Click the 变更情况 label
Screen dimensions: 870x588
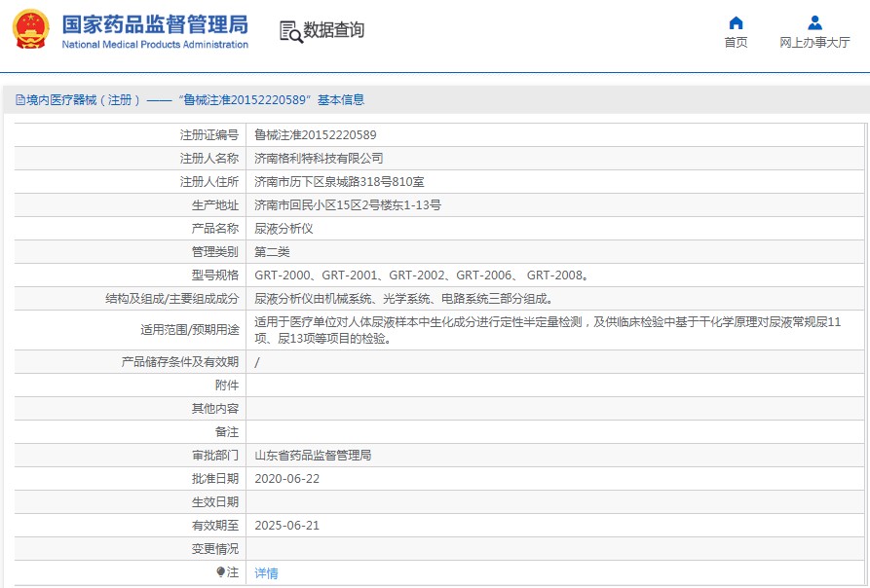tap(215, 549)
